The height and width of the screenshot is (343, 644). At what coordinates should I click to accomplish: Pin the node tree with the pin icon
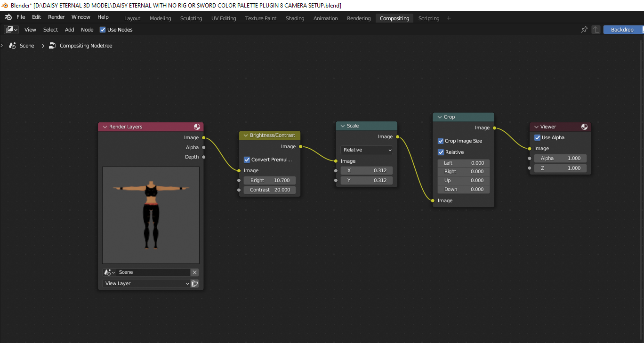584,30
